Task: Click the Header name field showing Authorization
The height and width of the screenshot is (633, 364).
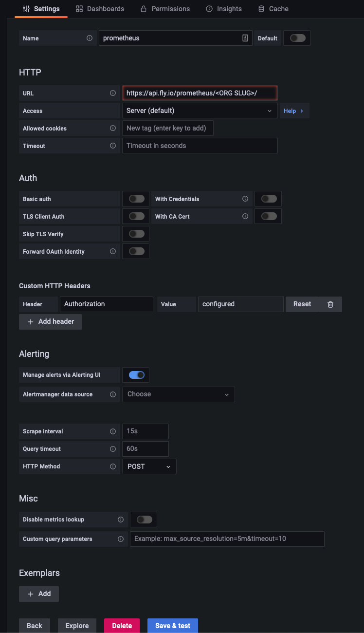Action: pos(107,304)
